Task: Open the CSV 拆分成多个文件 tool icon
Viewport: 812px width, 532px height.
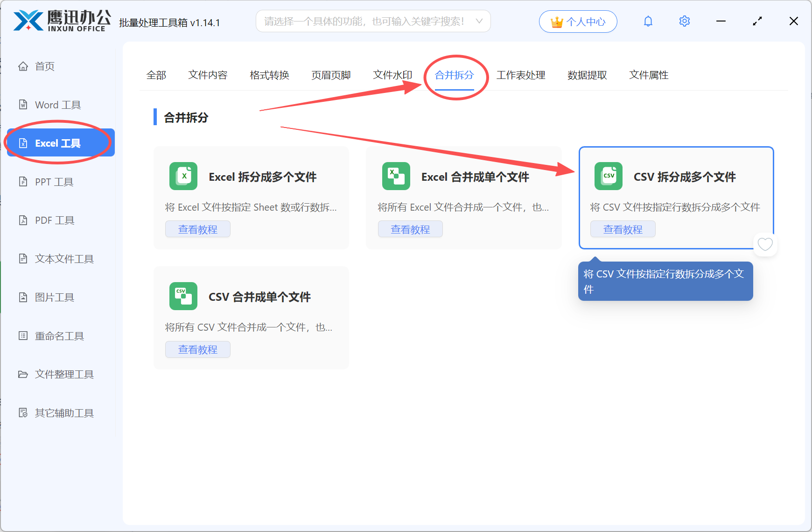Action: (x=608, y=176)
